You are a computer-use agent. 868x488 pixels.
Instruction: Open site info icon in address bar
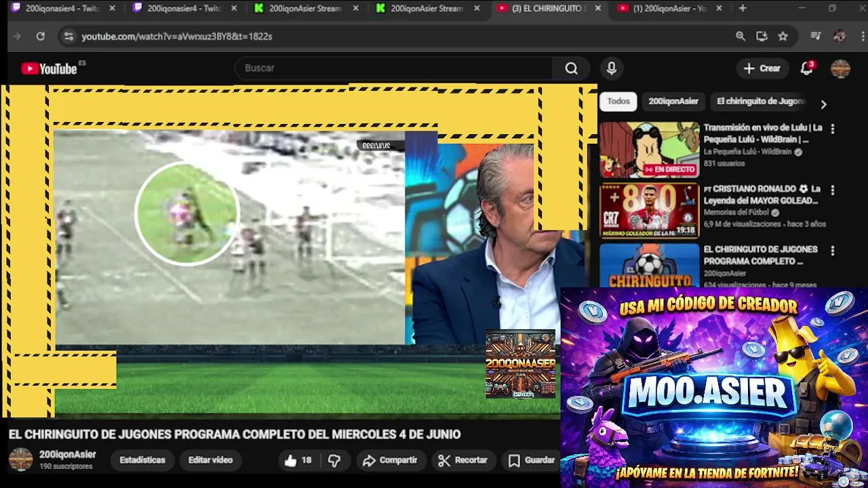[68, 36]
